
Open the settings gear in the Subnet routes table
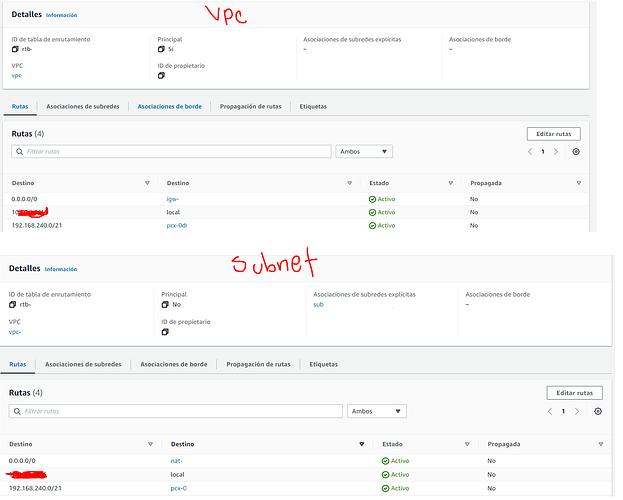(598, 411)
